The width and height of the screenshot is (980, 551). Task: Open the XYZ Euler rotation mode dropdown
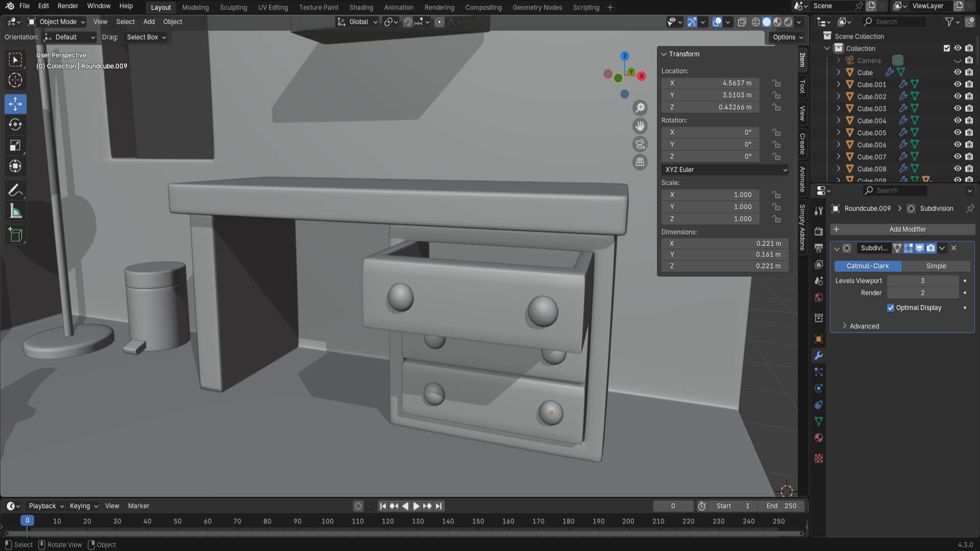pyautogui.click(x=725, y=169)
